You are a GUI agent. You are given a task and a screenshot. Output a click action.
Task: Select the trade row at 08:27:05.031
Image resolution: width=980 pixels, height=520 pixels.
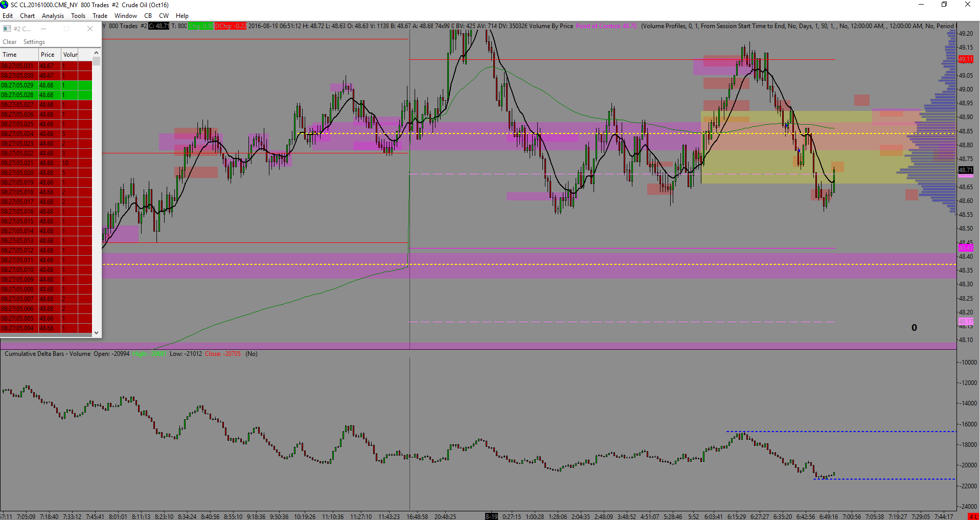[x=46, y=66]
